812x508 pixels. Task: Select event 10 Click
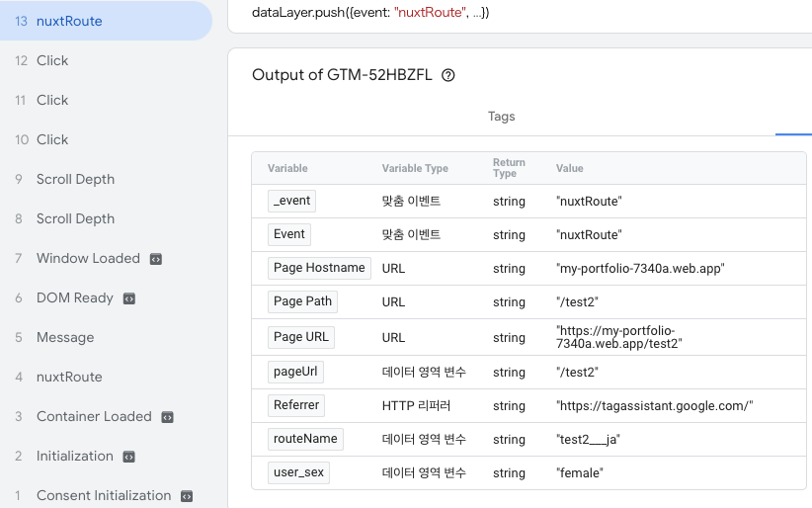point(106,139)
